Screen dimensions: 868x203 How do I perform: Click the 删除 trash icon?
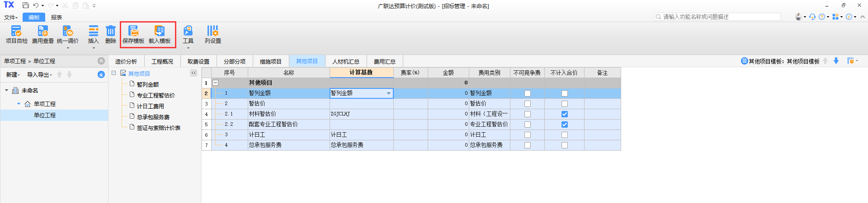click(110, 31)
